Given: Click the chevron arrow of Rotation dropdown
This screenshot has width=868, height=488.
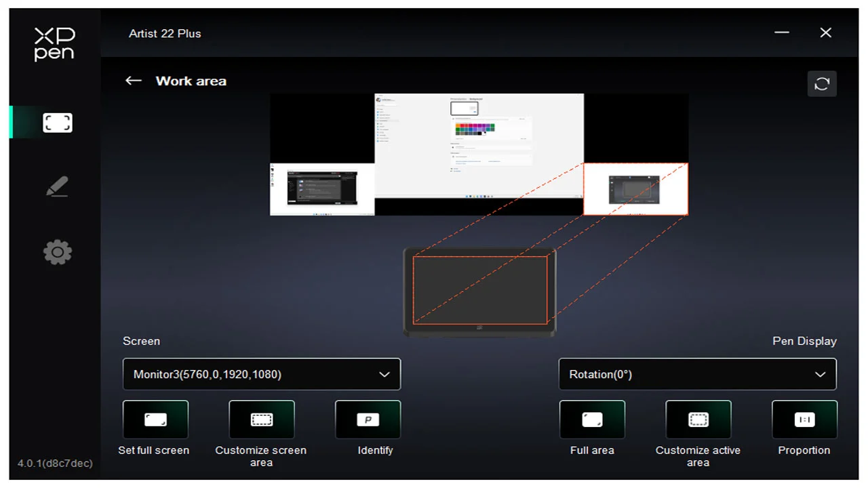Looking at the screenshot, I should click(x=820, y=375).
